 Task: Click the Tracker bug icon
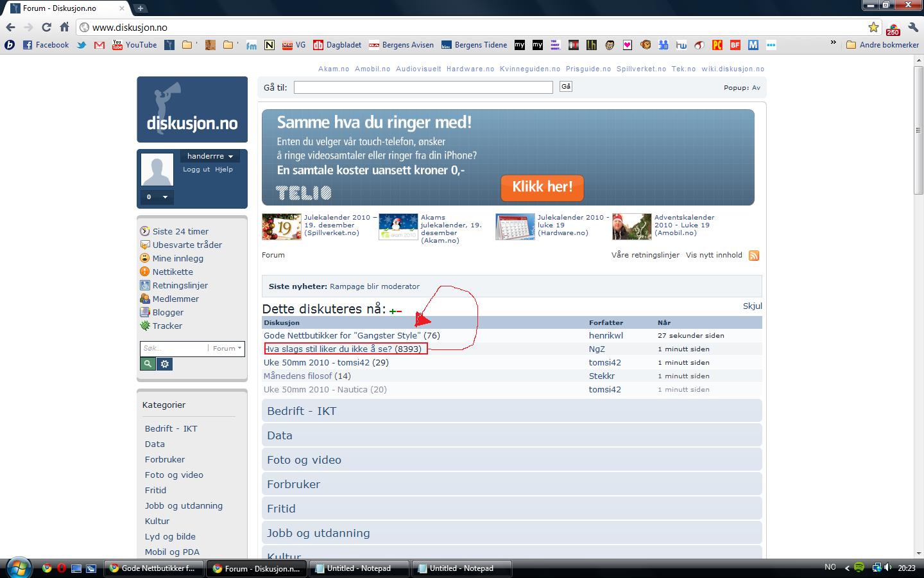pyautogui.click(x=145, y=326)
